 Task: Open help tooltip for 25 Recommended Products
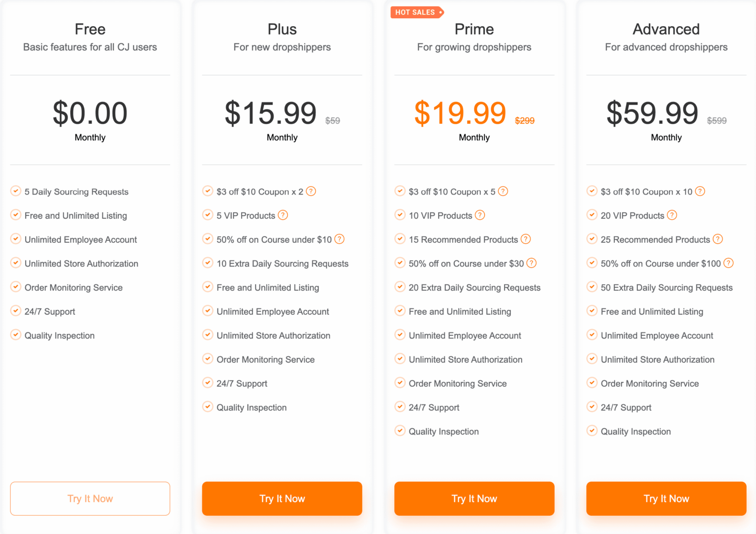coord(718,239)
